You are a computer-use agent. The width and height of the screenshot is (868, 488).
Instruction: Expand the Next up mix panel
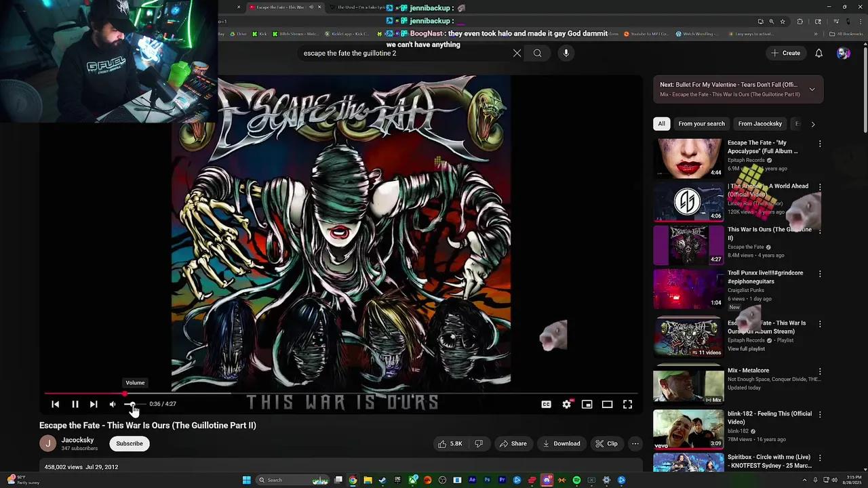[812, 89]
